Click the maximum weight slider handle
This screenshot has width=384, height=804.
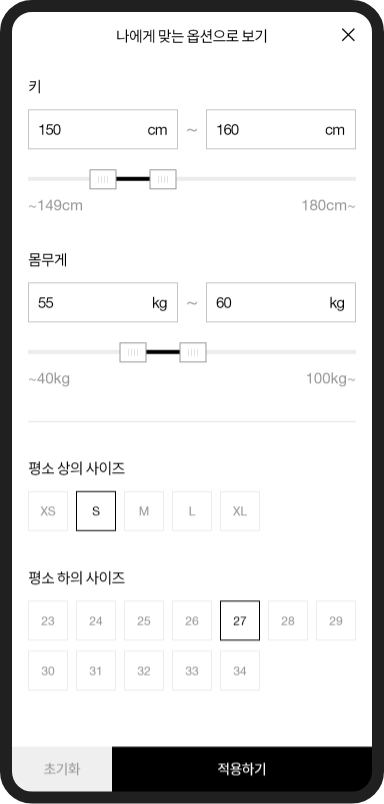coord(193,352)
